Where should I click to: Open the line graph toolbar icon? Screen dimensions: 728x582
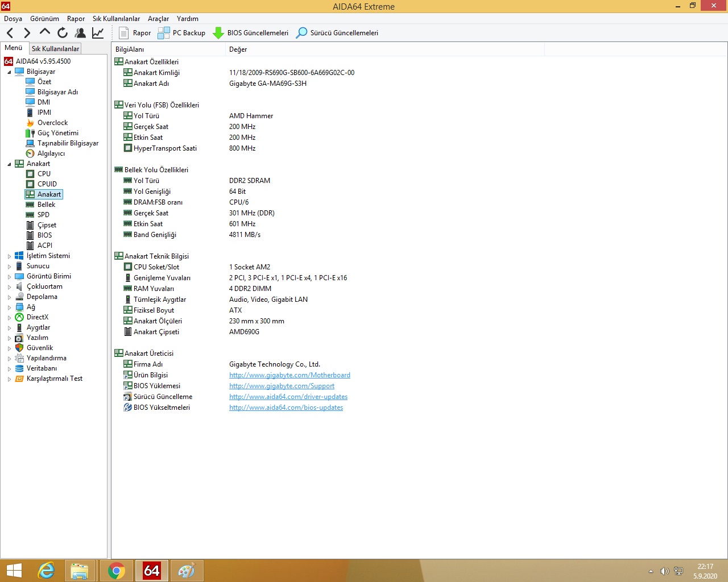(98, 33)
